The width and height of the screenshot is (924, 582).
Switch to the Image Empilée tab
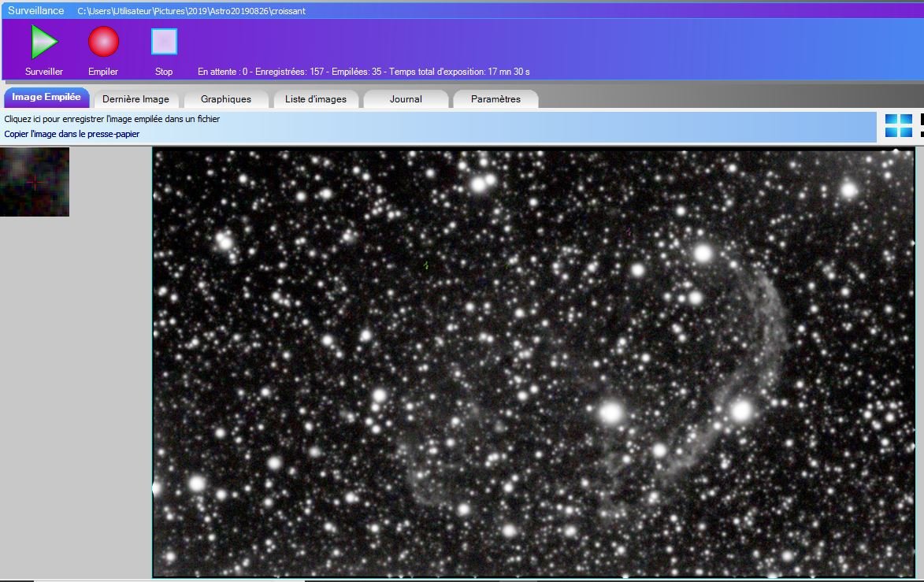click(x=46, y=97)
